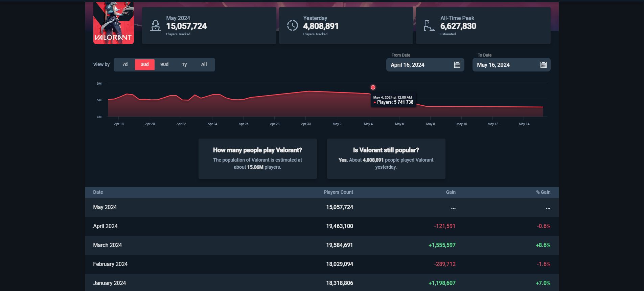Click the Date column header
The image size is (644, 291).
[x=98, y=192]
